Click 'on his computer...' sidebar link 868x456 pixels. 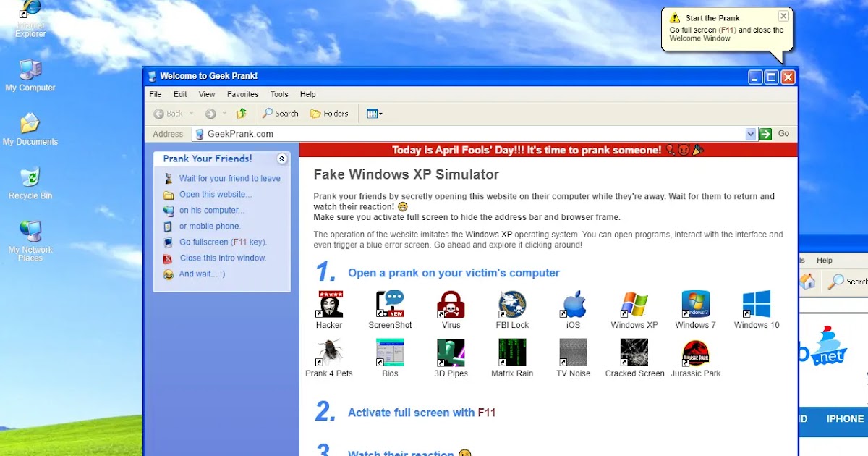tap(212, 210)
